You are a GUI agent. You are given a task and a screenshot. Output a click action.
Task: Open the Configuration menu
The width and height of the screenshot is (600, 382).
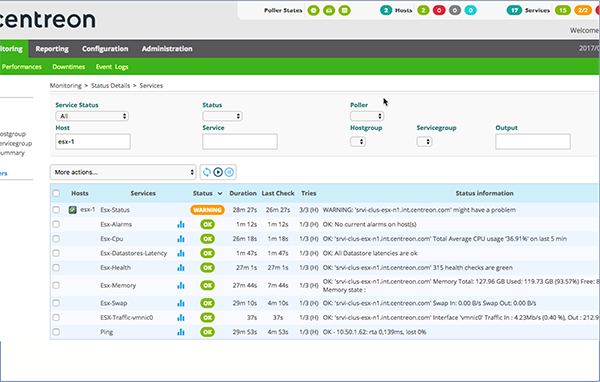click(x=105, y=49)
